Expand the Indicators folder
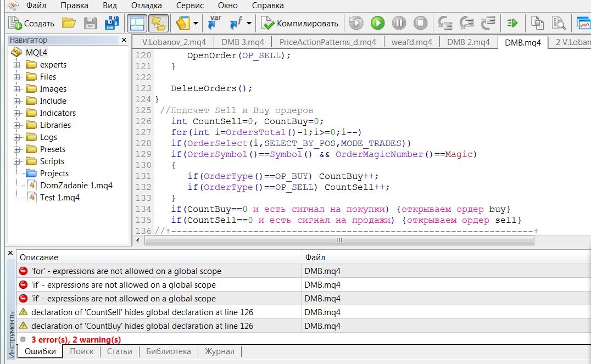591x364 pixels. 16,113
